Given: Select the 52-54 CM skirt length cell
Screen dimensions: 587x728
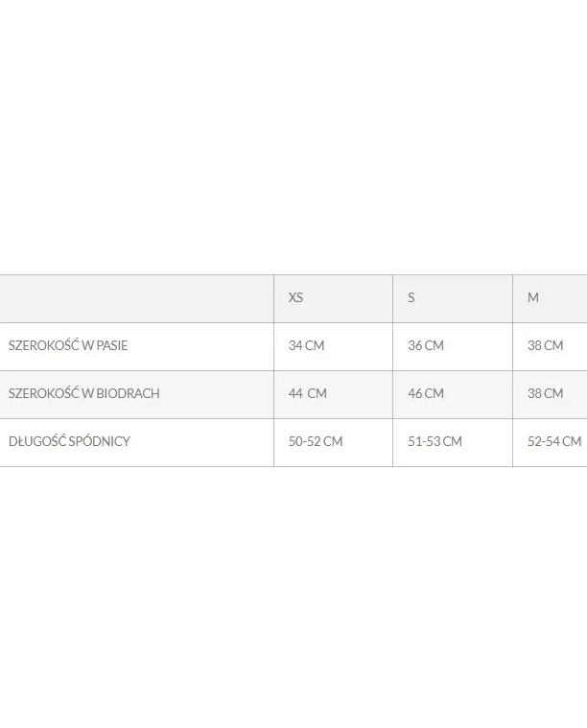Looking at the screenshot, I should click(554, 441).
